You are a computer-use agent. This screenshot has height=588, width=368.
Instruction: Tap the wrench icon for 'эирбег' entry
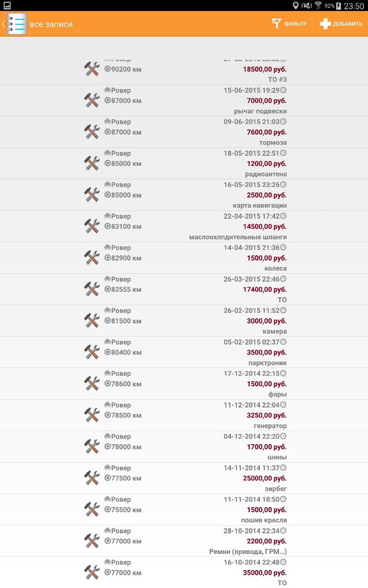pyautogui.click(x=92, y=478)
